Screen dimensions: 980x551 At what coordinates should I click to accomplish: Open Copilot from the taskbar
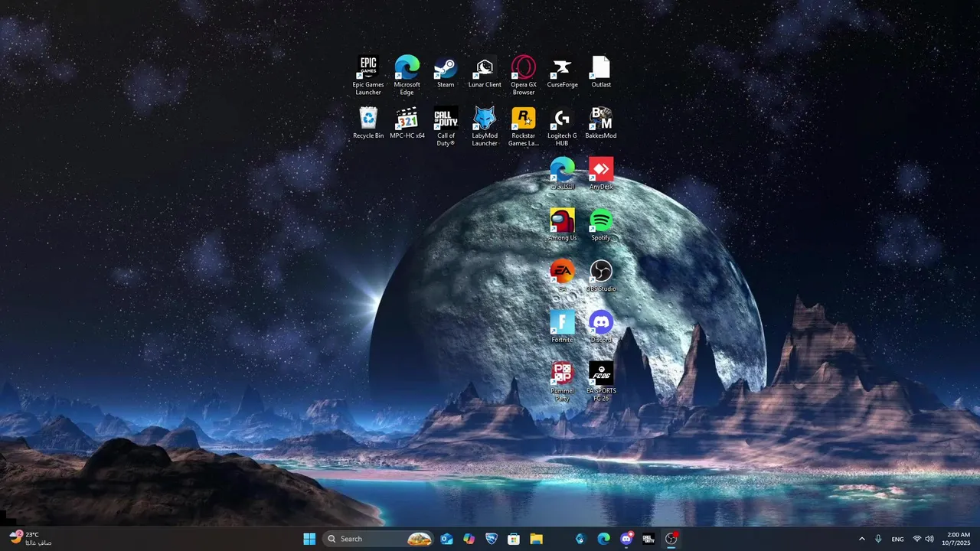click(x=469, y=539)
